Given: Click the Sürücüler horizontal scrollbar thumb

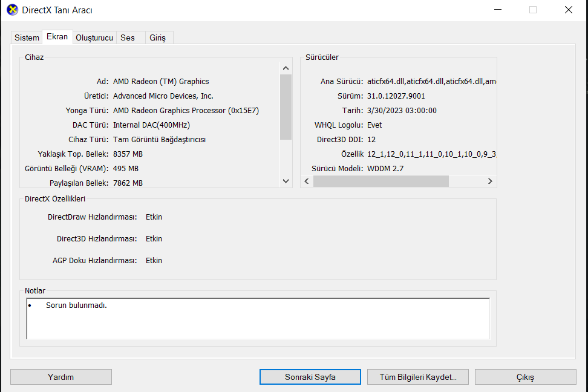Looking at the screenshot, I should (x=381, y=181).
